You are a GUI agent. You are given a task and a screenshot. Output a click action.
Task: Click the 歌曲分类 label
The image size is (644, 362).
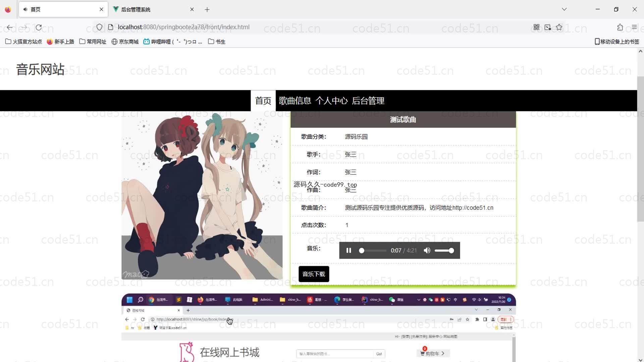[313, 137]
